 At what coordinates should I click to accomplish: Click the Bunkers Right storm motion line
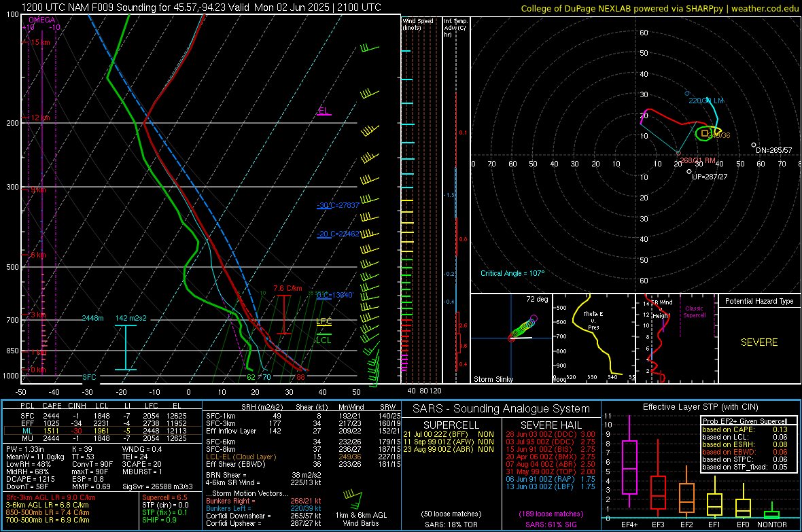(x=264, y=501)
